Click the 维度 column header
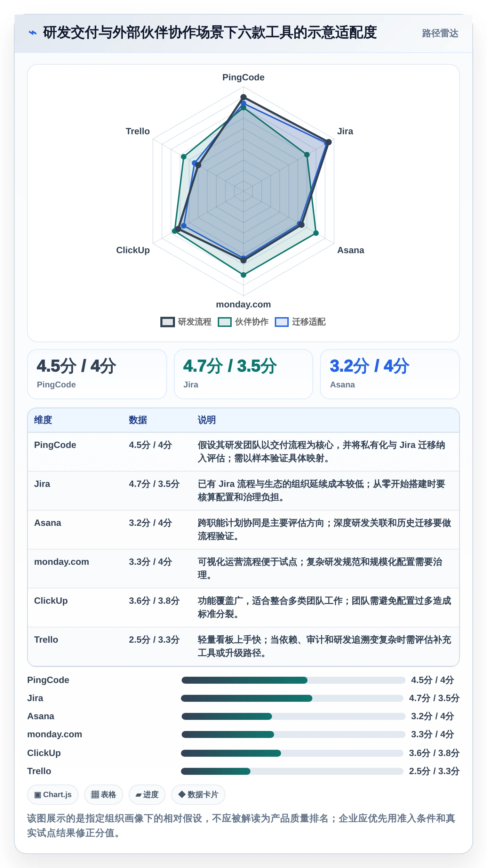Viewport: 487px width, 868px height. 43,420
